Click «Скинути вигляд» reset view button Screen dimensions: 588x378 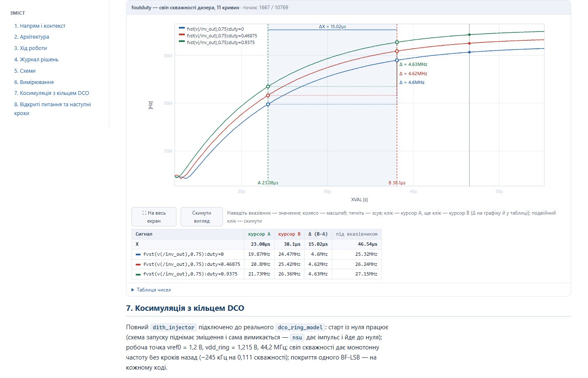pyautogui.click(x=202, y=217)
